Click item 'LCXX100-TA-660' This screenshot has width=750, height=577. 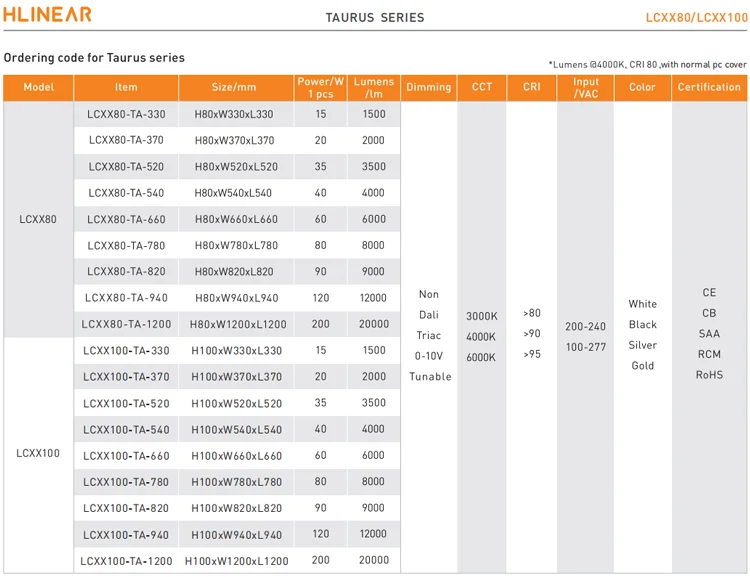126,455
